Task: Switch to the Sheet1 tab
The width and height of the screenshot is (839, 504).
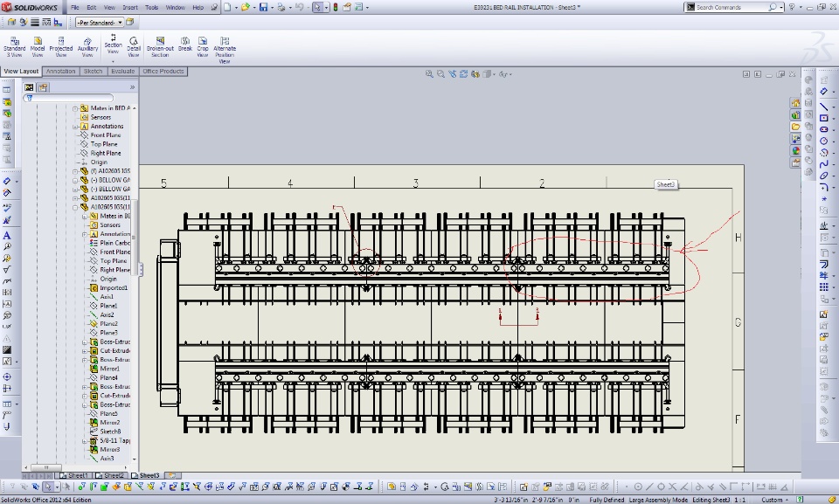Action: [x=77, y=476]
